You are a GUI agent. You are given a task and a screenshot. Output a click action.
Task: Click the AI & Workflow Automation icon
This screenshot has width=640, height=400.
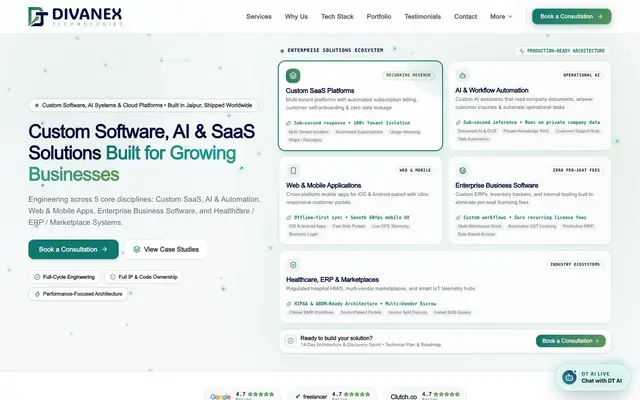pos(462,76)
